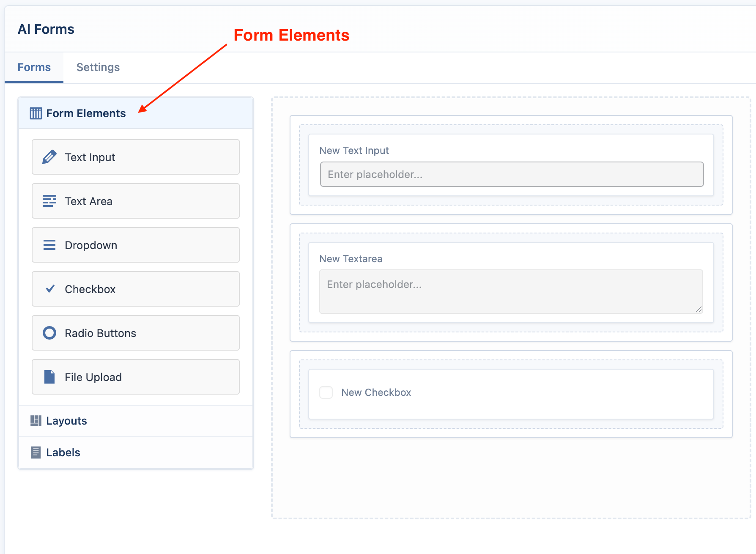The width and height of the screenshot is (756, 554).
Task: Collapse the Form Elements section header
Action: click(x=136, y=113)
